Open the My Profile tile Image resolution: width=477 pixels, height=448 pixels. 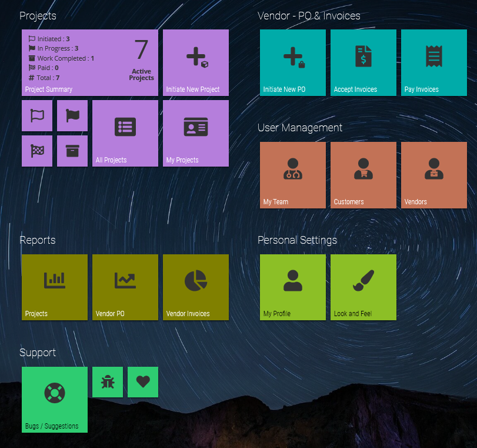pyautogui.click(x=293, y=287)
